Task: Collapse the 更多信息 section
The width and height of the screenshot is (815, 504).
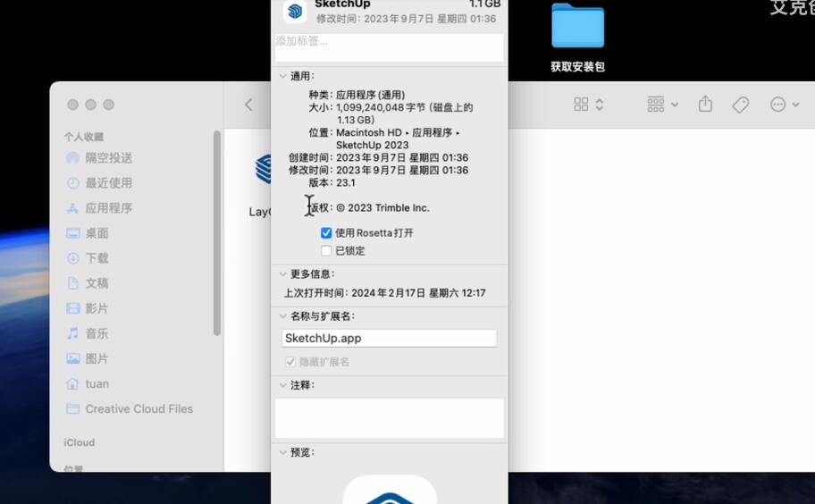Action: [282, 273]
